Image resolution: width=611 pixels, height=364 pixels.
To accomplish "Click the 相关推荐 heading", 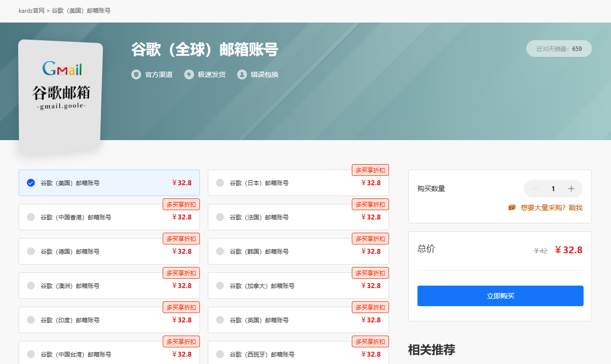I will (x=432, y=349).
